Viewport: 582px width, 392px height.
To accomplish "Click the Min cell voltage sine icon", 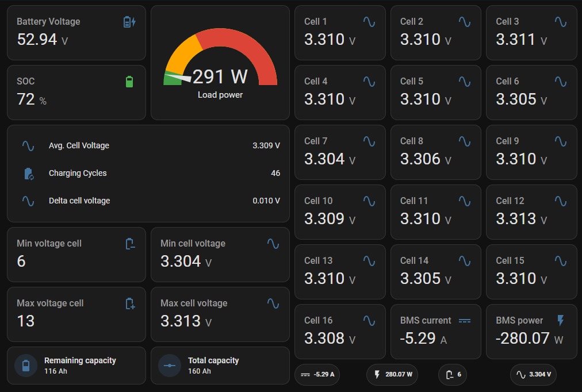I will 273,244.
